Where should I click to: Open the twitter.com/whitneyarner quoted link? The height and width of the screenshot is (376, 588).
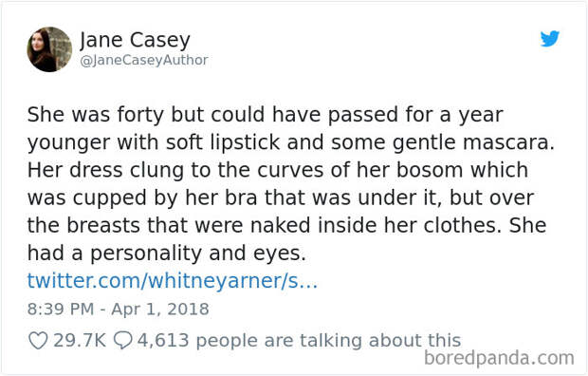tap(173, 281)
